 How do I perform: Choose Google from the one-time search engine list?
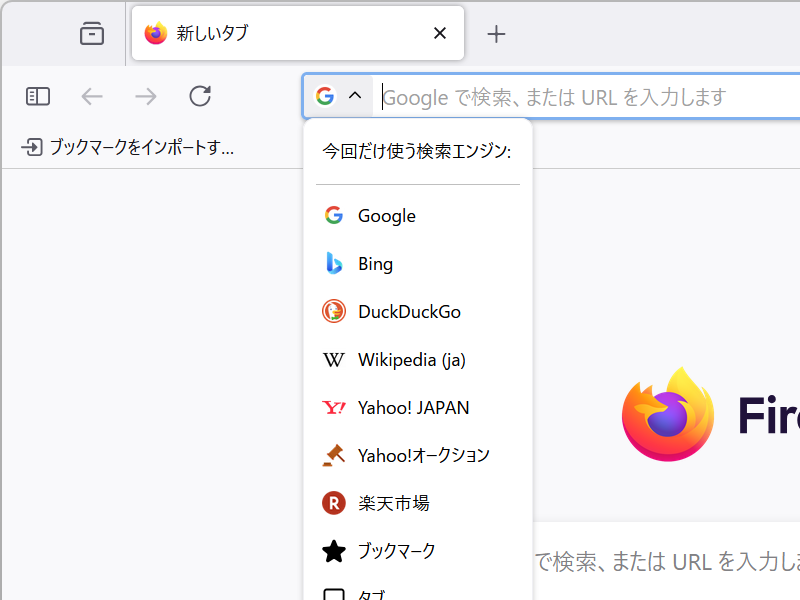click(386, 215)
